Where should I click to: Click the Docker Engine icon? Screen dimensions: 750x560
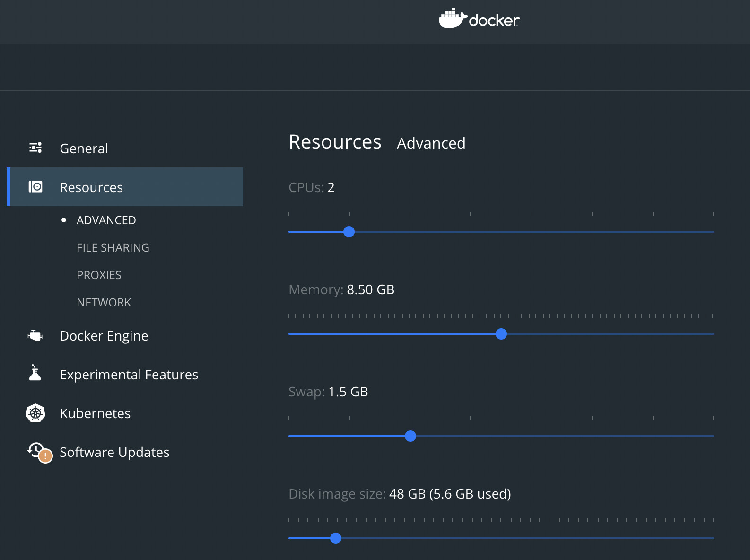[35, 335]
